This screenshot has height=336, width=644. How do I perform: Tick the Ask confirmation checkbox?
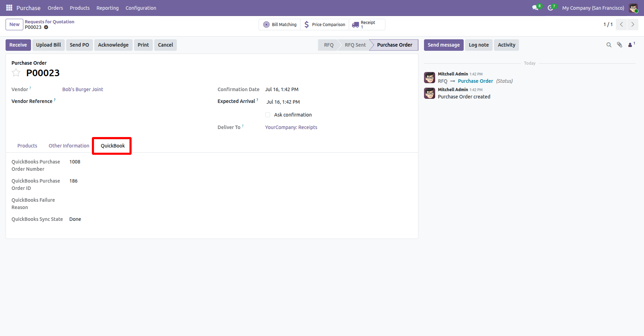[x=268, y=115]
